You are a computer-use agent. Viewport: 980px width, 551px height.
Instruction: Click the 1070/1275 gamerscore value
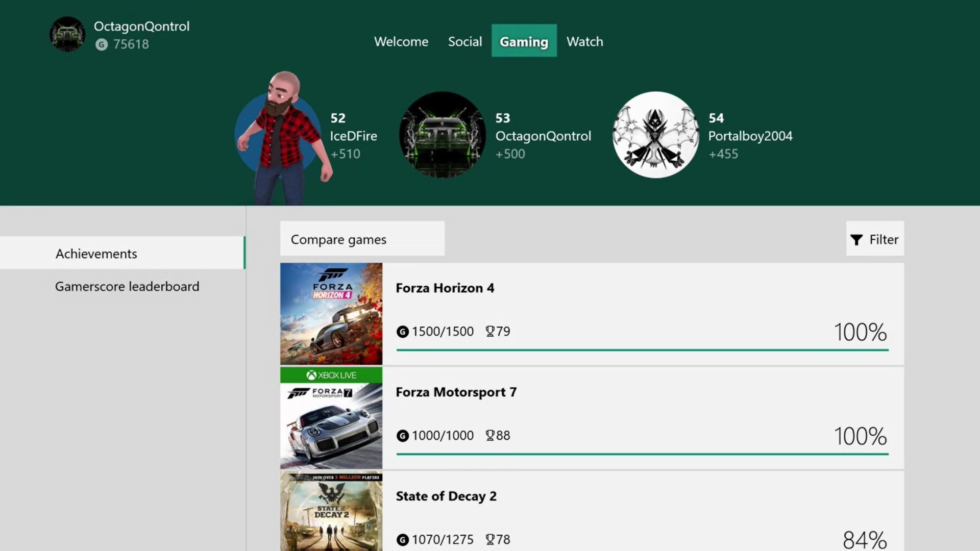tap(443, 540)
